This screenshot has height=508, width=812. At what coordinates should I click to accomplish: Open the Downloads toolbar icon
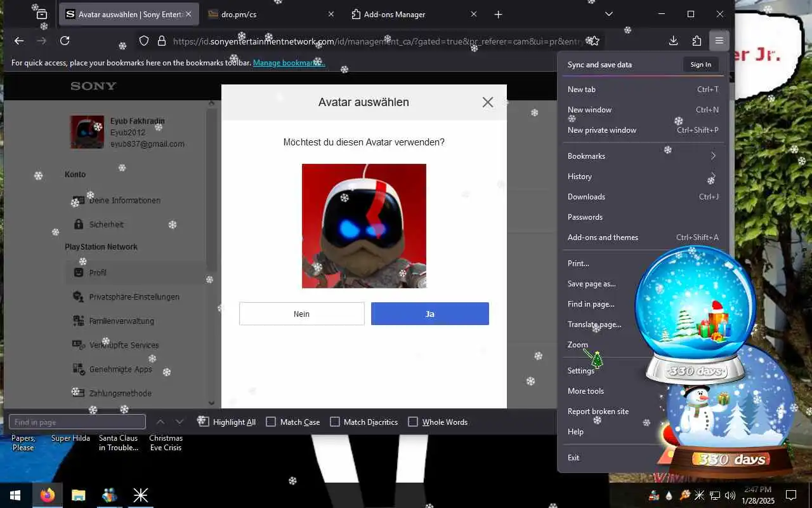click(x=674, y=41)
